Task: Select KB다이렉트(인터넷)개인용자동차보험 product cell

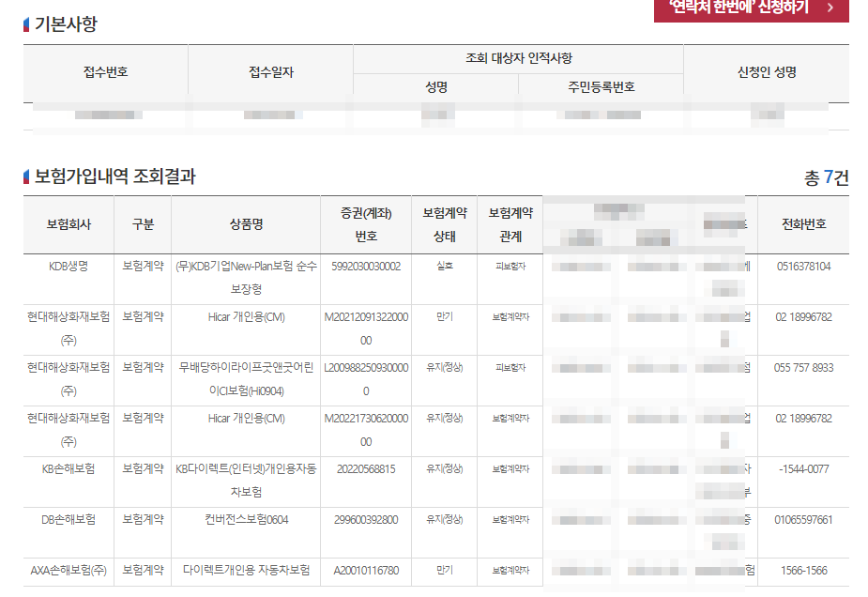Action: (x=246, y=481)
